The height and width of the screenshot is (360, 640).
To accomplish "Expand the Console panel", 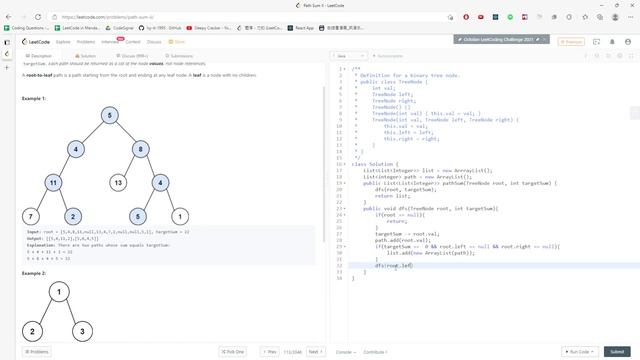I will click(346, 352).
